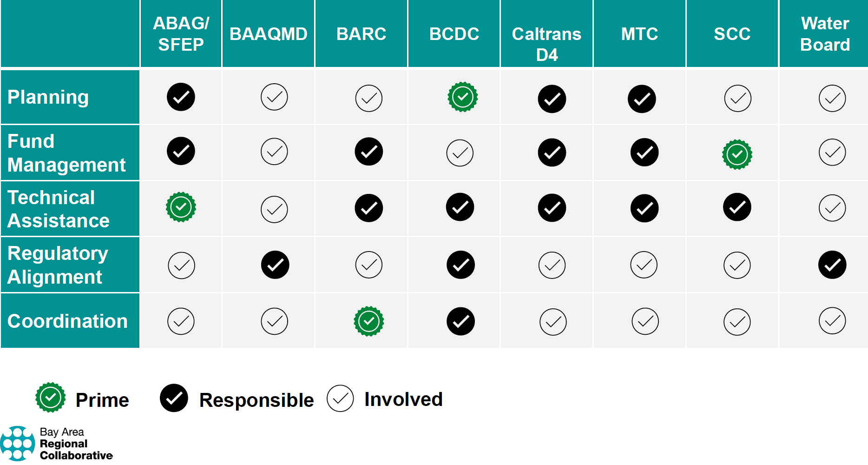This screenshot has width=868, height=465.
Task: Click Water Board's black check for Regulatory Alignment
Action: (832, 265)
